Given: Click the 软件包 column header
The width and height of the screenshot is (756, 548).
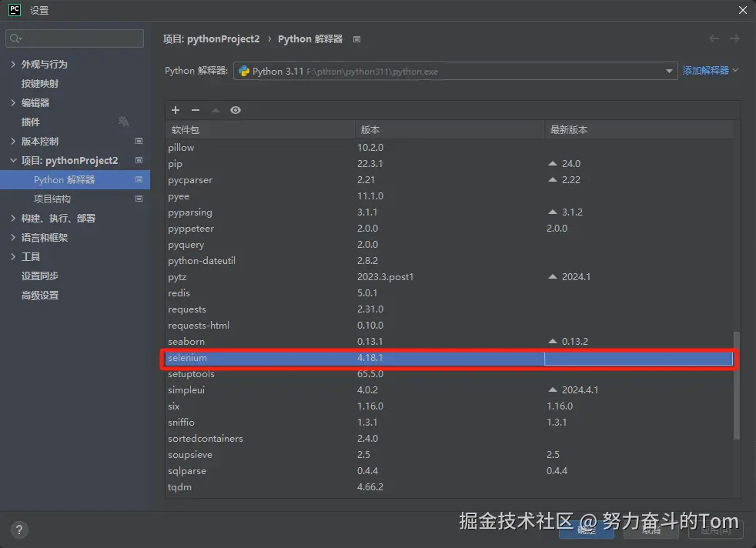Looking at the screenshot, I should tap(260, 129).
